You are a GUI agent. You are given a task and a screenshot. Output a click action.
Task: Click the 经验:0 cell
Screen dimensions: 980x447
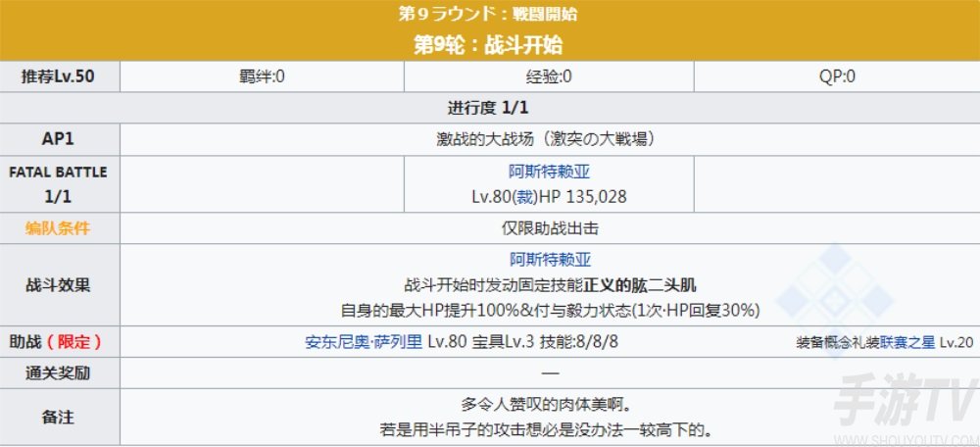[549, 76]
